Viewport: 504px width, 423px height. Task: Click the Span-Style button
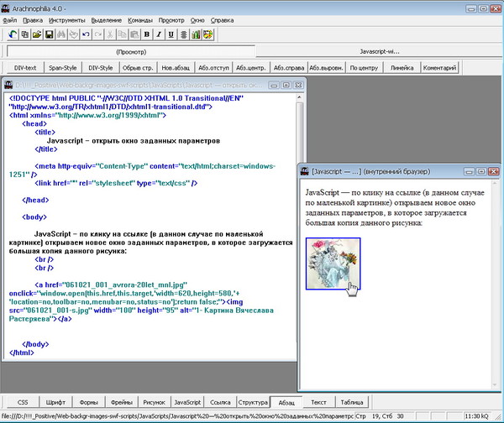tap(64, 67)
